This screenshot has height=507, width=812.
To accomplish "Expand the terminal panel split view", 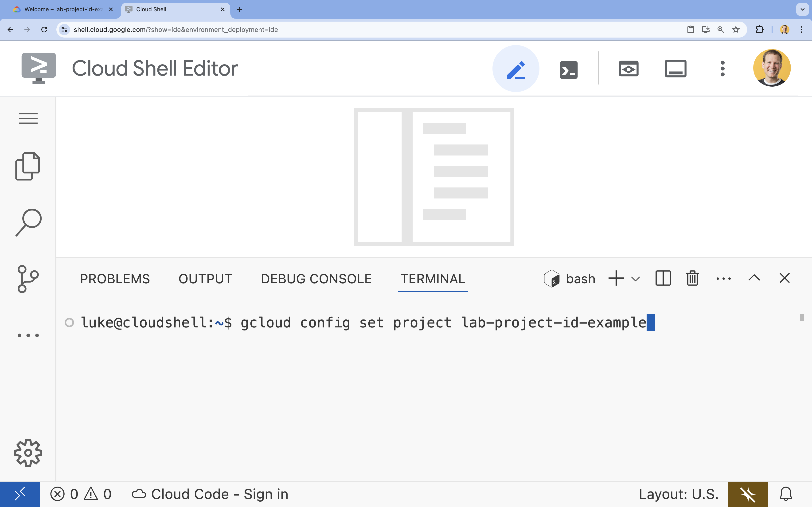I will tap(663, 278).
